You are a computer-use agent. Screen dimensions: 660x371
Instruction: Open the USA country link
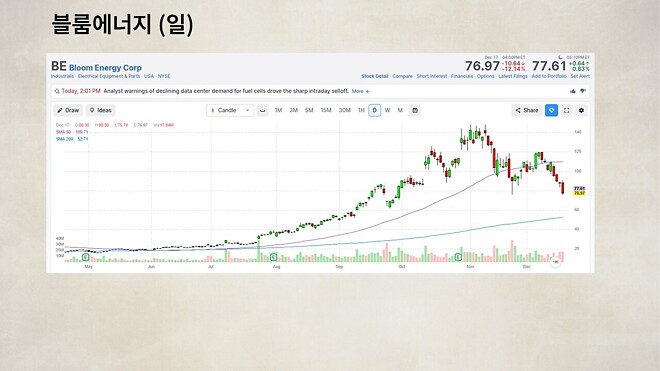click(x=149, y=76)
